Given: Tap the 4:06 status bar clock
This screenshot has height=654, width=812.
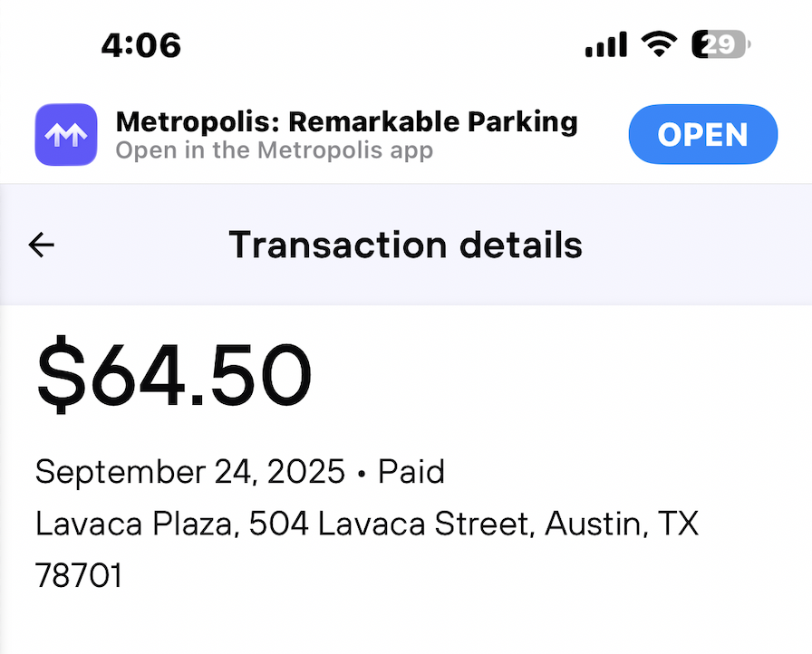Looking at the screenshot, I should [140, 44].
